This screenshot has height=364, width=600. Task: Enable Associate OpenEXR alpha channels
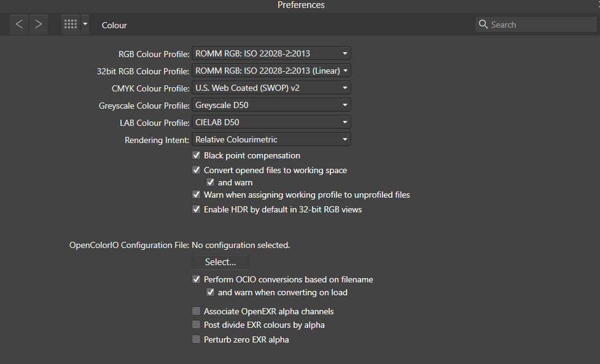coord(197,311)
